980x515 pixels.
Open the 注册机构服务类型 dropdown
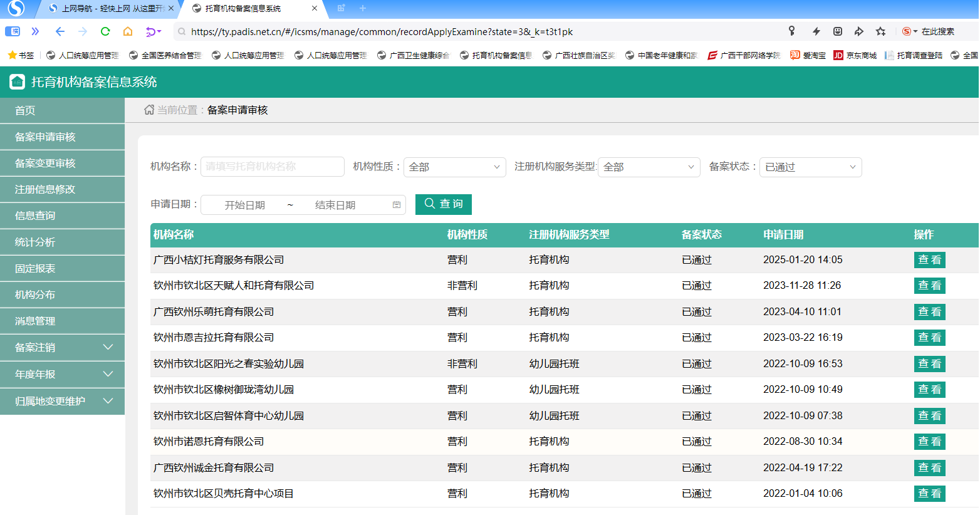pyautogui.click(x=649, y=167)
